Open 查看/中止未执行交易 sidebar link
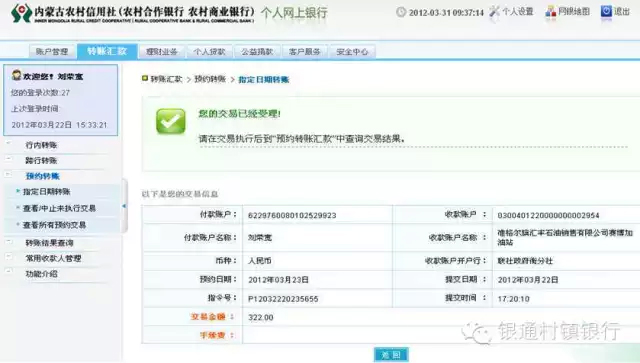Image resolution: width=640 pixels, height=363 pixels. coord(59,208)
